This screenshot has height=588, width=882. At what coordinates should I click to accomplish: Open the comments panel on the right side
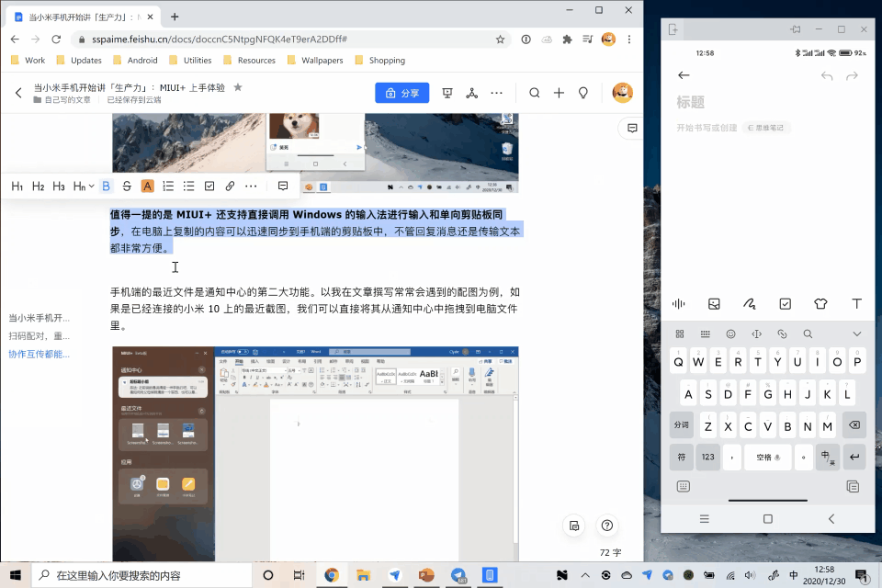click(632, 129)
